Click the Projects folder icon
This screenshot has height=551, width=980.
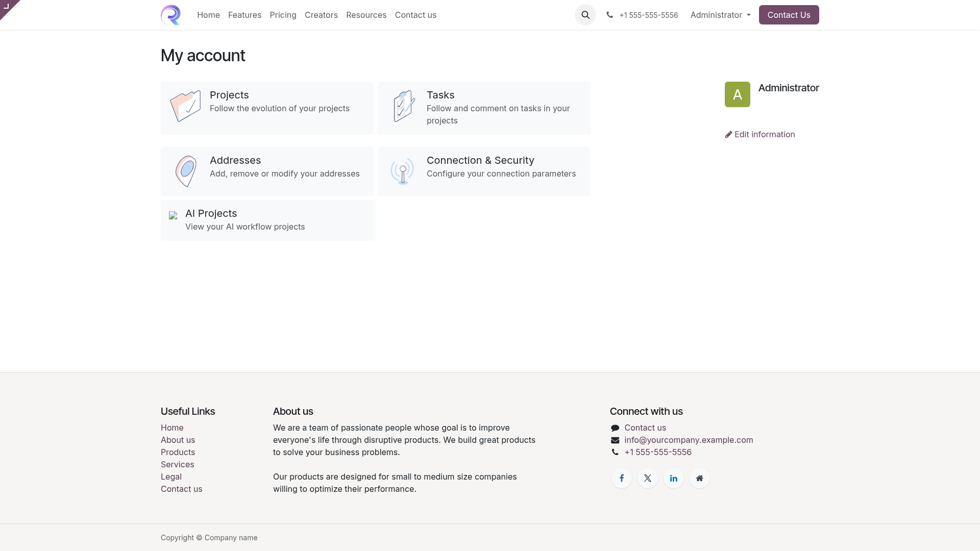click(185, 106)
